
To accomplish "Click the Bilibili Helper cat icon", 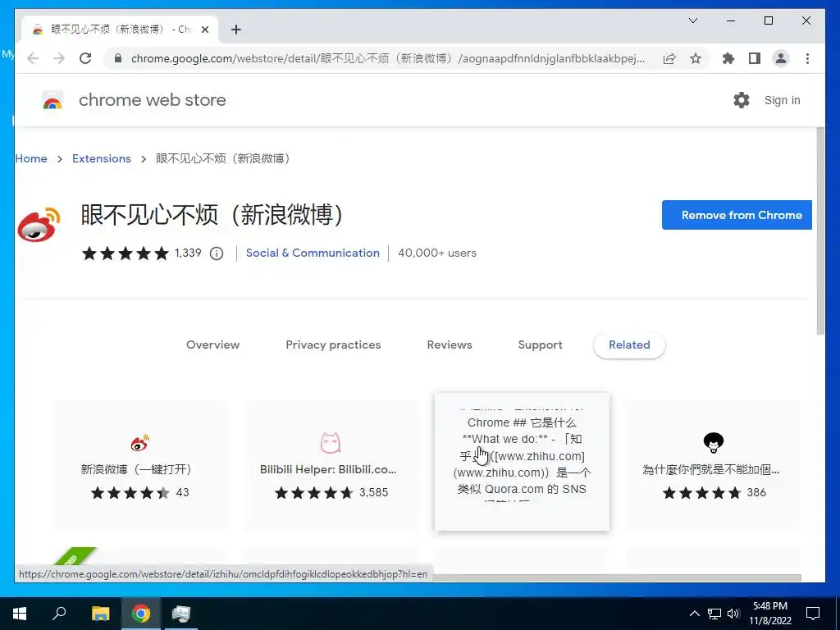I will pyautogui.click(x=331, y=442).
